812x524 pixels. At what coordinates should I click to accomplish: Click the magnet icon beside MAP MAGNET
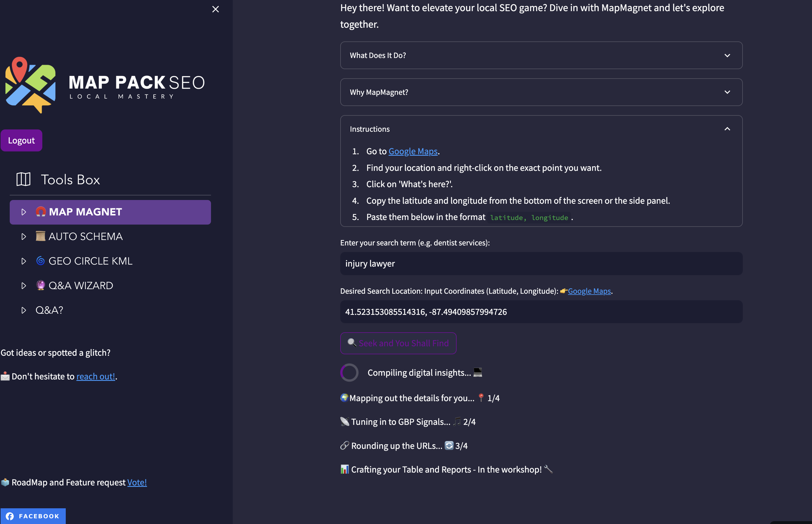click(41, 212)
